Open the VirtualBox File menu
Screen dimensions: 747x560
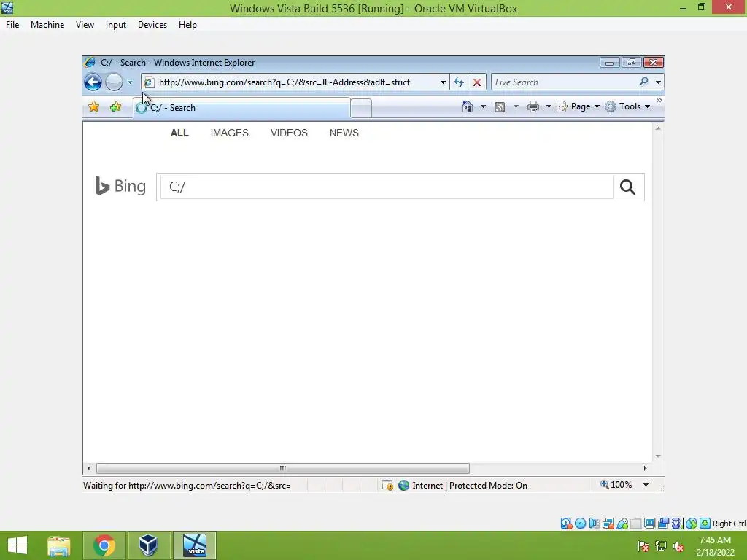point(12,25)
